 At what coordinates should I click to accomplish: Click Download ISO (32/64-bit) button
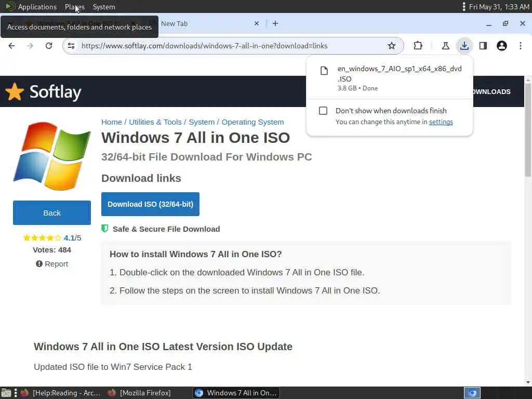[x=150, y=204]
